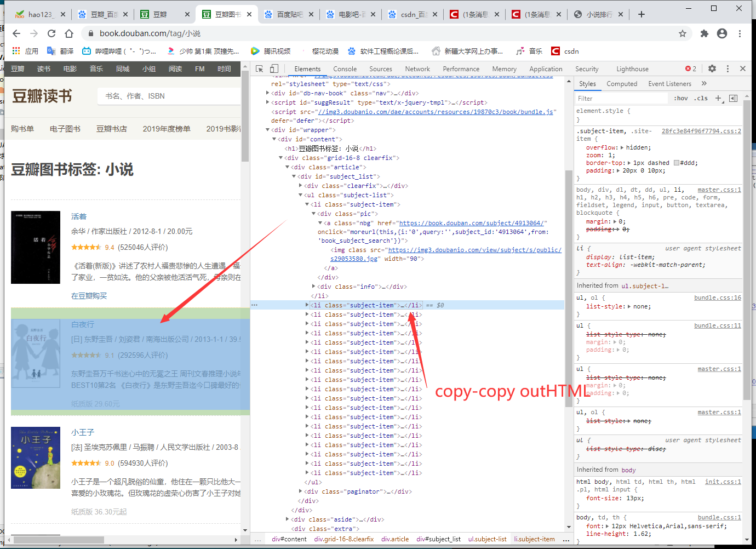Click the #ddd border color swatch
756x549 pixels.
click(x=677, y=163)
